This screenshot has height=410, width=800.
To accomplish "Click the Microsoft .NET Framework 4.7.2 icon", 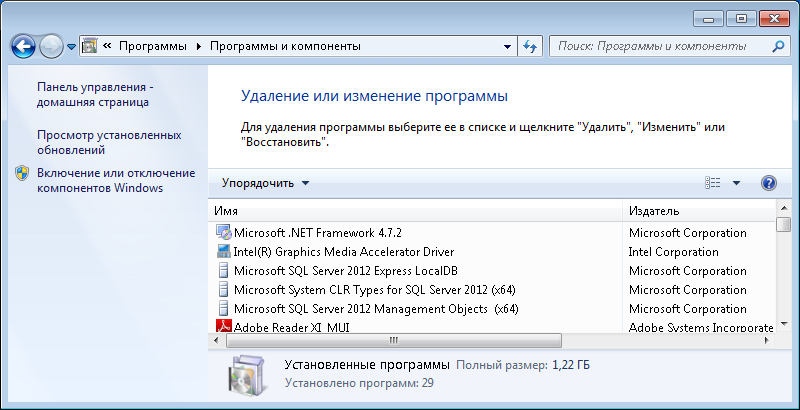I will (x=223, y=233).
